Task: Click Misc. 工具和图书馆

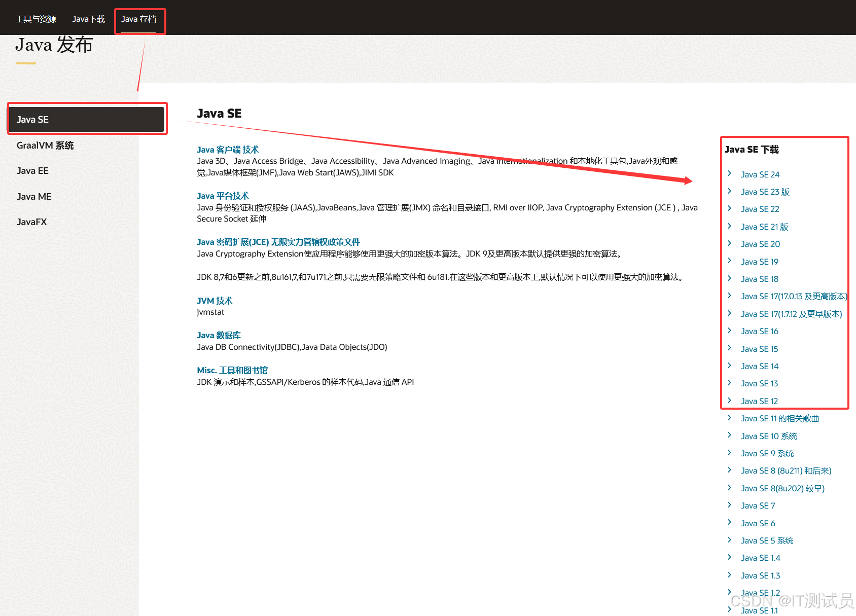Action: [233, 370]
